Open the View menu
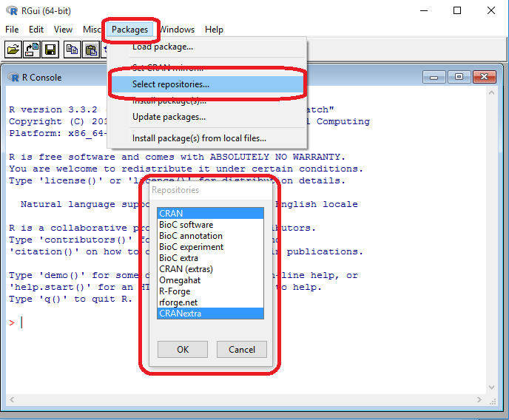 (63, 30)
